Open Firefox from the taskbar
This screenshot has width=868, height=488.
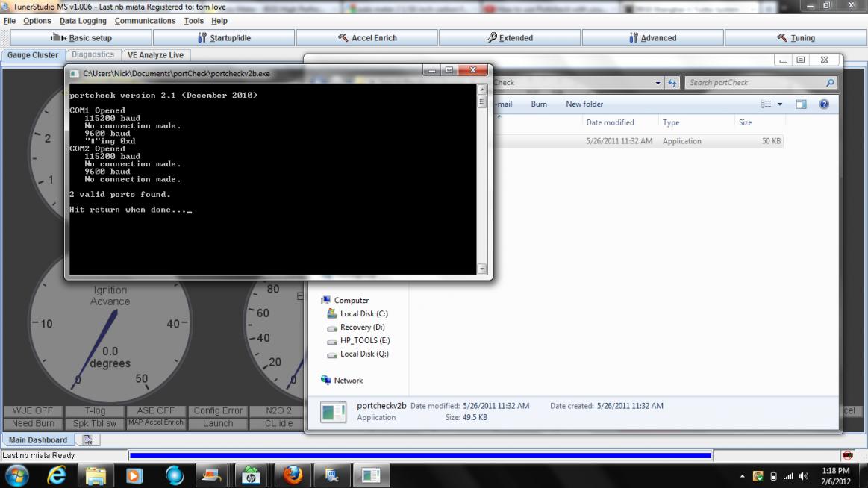pyautogui.click(x=293, y=475)
